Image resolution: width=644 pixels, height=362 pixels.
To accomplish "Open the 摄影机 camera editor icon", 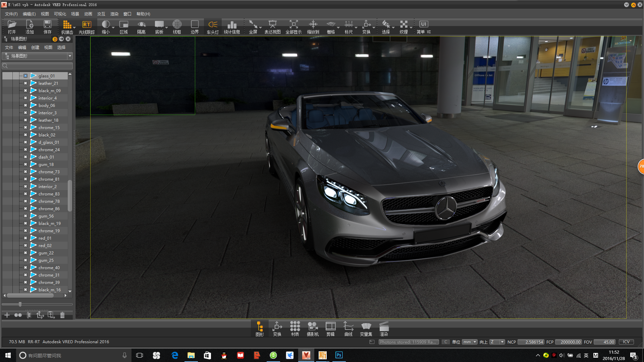I will 313,326.
